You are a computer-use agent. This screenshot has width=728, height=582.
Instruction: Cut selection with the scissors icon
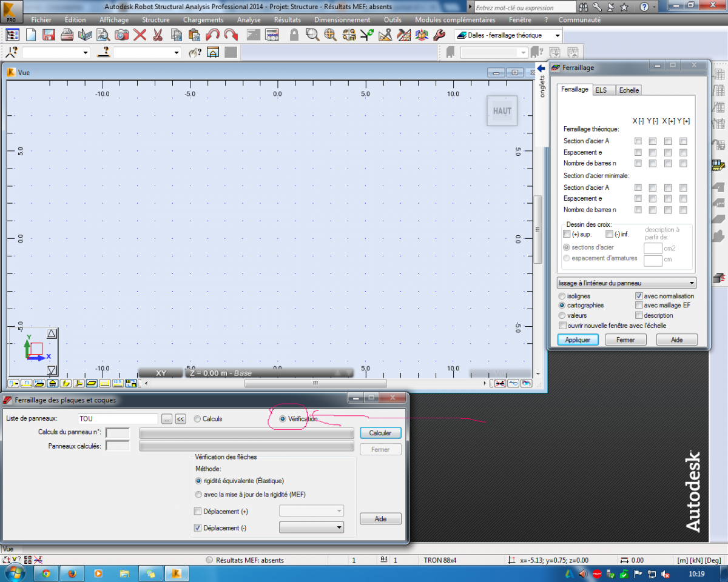[158, 35]
